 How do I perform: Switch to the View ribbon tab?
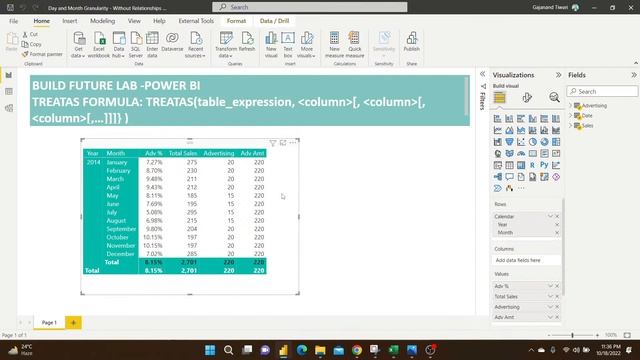[134, 21]
